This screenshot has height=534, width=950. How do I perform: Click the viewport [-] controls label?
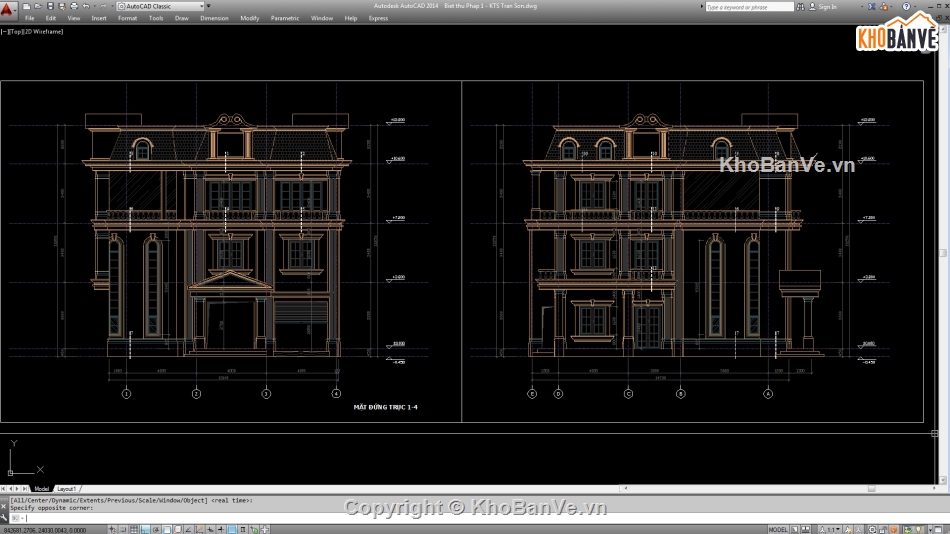[4, 32]
